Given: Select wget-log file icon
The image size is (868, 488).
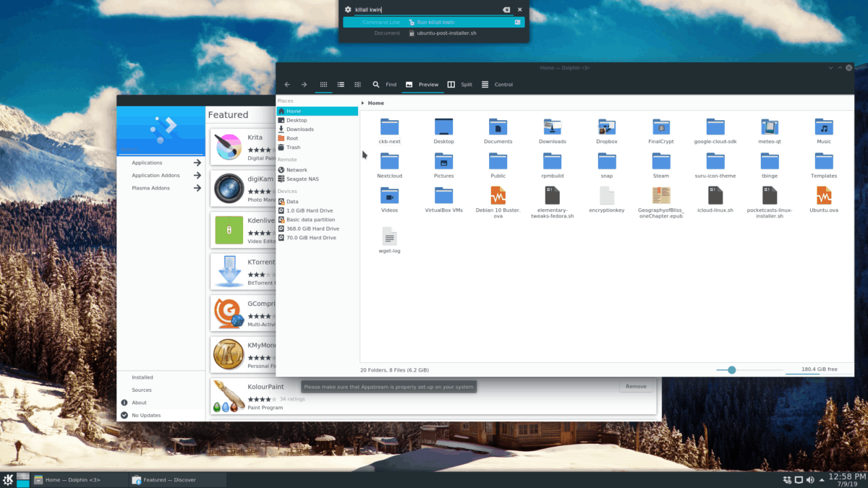Looking at the screenshot, I should click(x=389, y=236).
